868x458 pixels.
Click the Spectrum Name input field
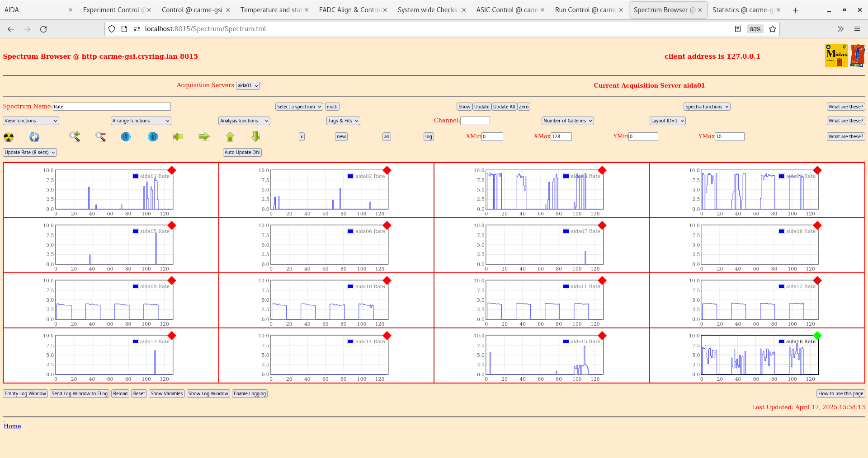(x=112, y=107)
